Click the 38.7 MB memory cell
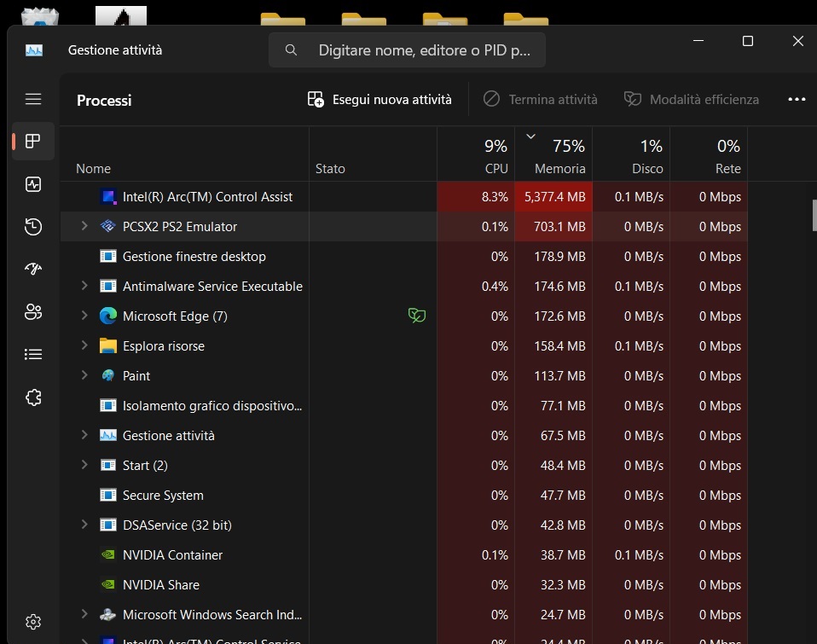Image resolution: width=817 pixels, height=644 pixels. pyautogui.click(x=553, y=555)
